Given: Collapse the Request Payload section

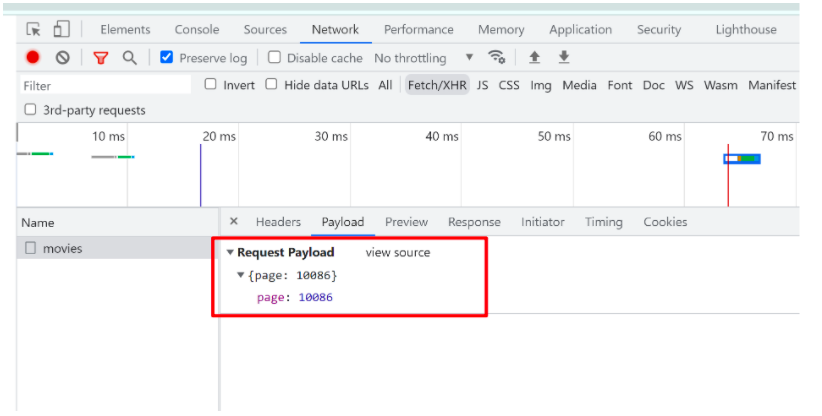Looking at the screenshot, I should [x=230, y=253].
